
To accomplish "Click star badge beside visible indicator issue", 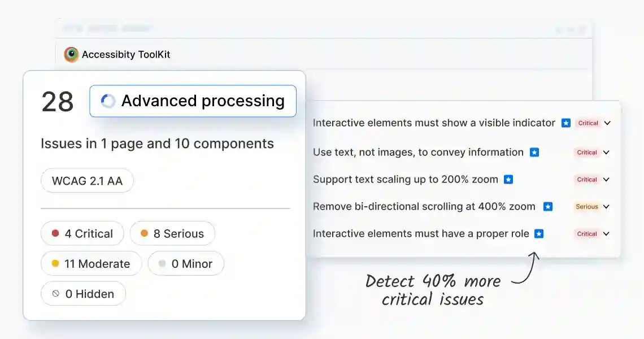I will coord(566,123).
